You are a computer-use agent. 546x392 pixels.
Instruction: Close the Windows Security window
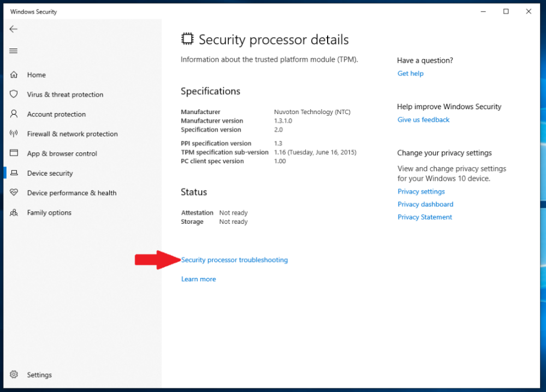tap(529, 11)
